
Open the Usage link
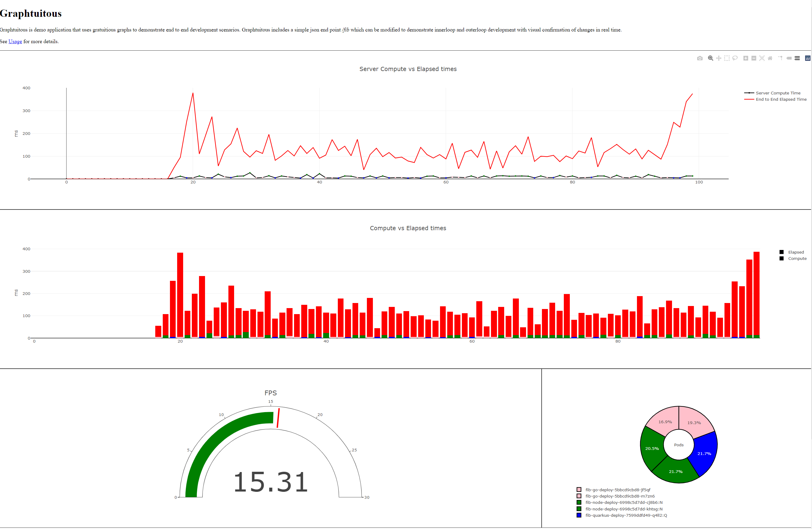point(15,42)
